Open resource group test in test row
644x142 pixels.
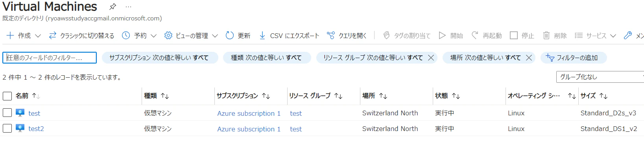click(x=296, y=113)
